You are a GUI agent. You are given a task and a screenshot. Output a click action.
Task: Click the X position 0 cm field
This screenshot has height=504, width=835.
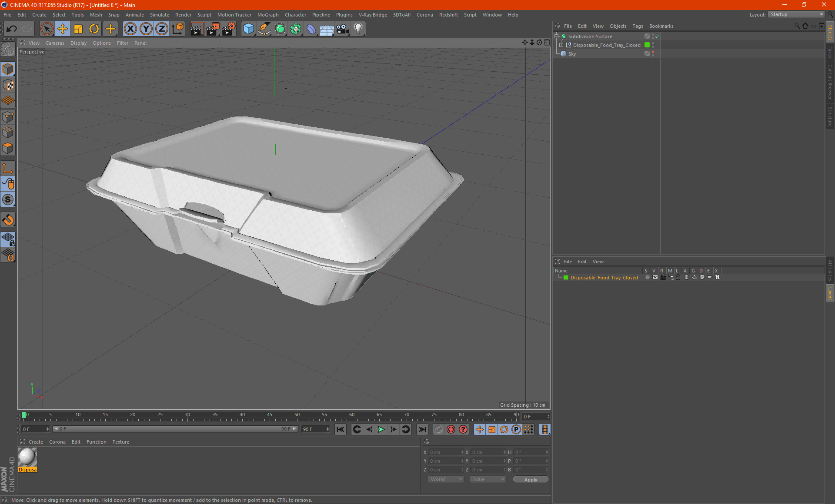point(446,452)
